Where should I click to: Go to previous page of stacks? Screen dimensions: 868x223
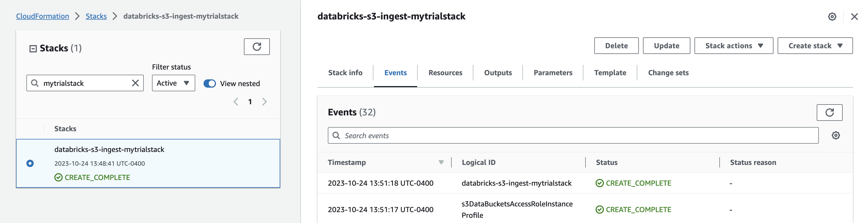tap(236, 102)
